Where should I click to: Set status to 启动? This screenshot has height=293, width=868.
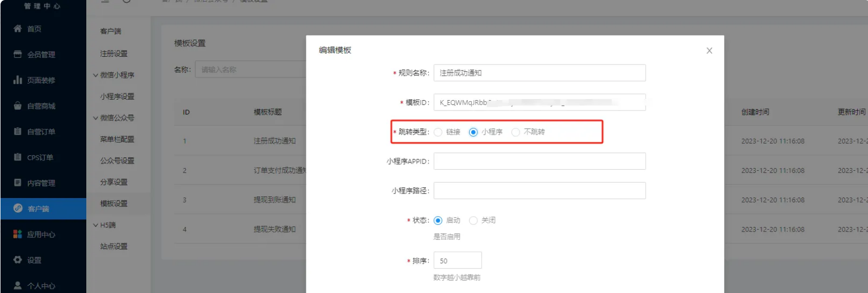(x=438, y=220)
